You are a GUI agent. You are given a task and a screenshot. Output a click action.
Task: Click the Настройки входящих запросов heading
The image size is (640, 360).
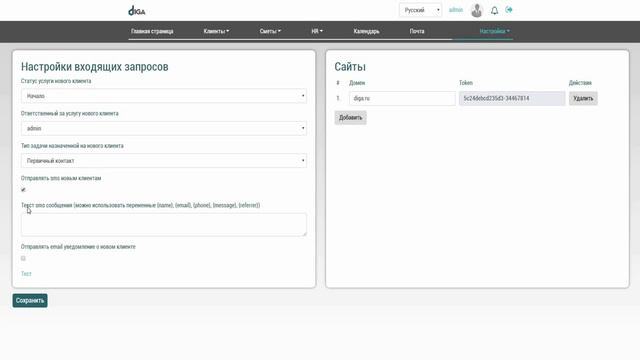[94, 67]
